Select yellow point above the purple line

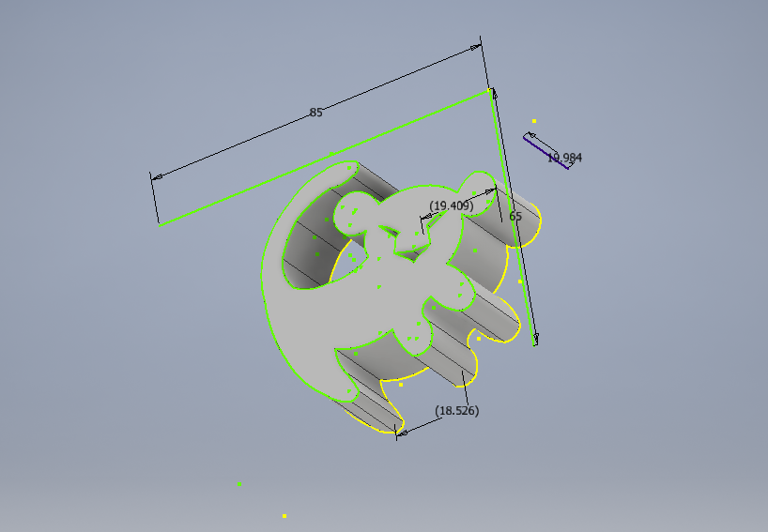tap(534, 121)
